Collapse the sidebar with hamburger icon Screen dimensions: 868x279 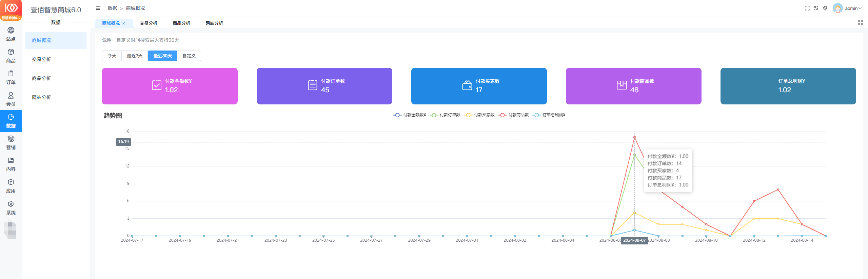click(x=98, y=8)
